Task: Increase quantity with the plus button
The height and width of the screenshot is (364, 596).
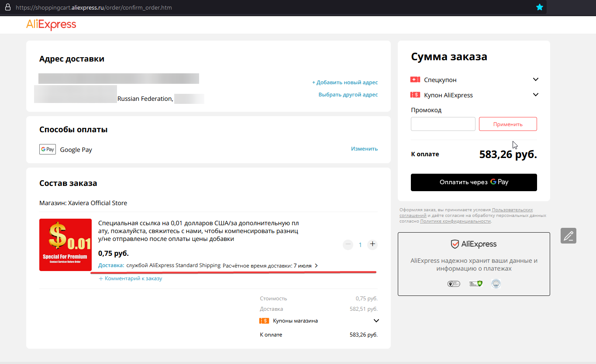Action: pyautogui.click(x=372, y=244)
